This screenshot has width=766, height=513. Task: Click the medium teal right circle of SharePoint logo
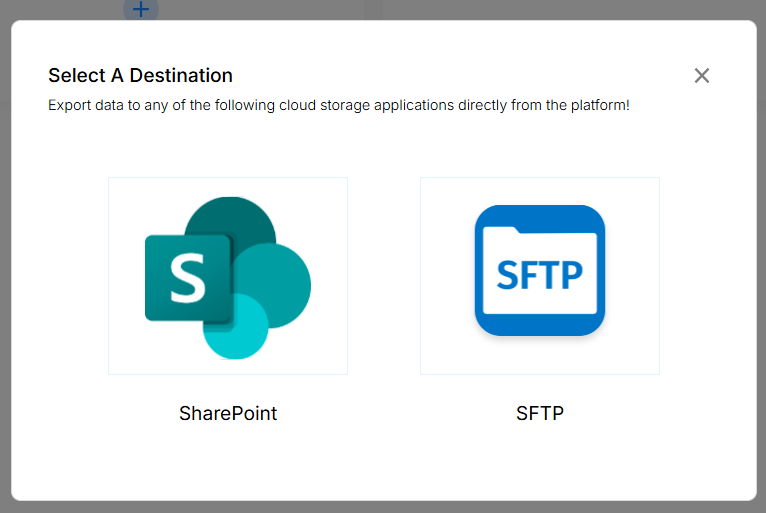click(282, 284)
